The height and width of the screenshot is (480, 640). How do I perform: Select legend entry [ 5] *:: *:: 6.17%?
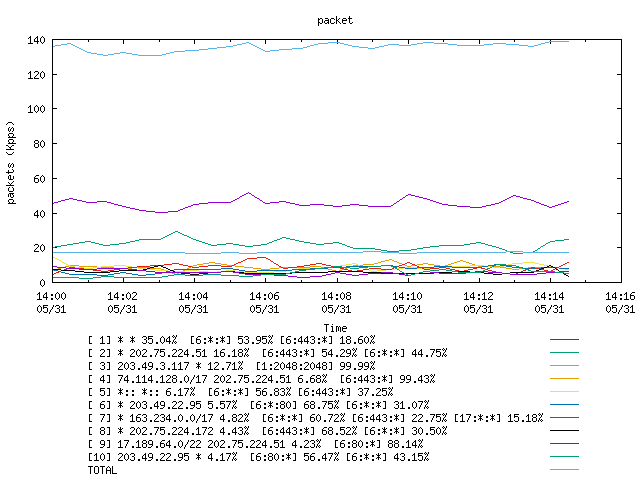tap(240, 392)
